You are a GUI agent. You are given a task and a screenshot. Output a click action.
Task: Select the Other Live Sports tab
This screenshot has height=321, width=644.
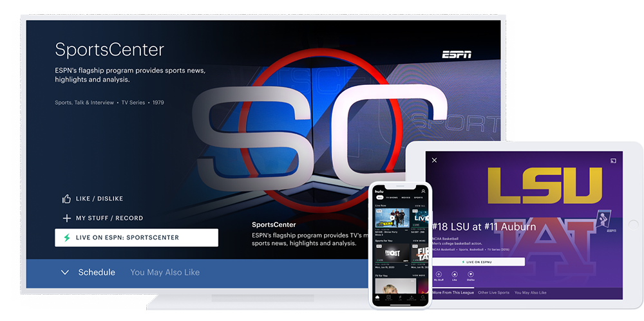point(492,293)
